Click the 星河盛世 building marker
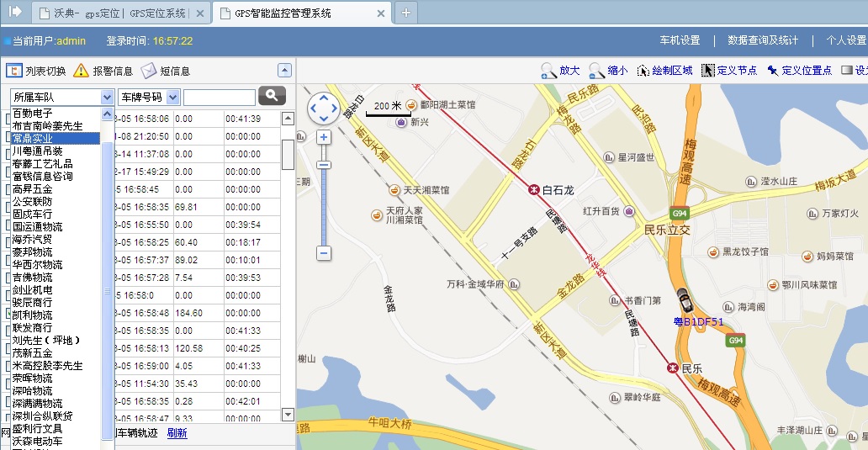Screen dimensions: 868x450 coord(609,158)
